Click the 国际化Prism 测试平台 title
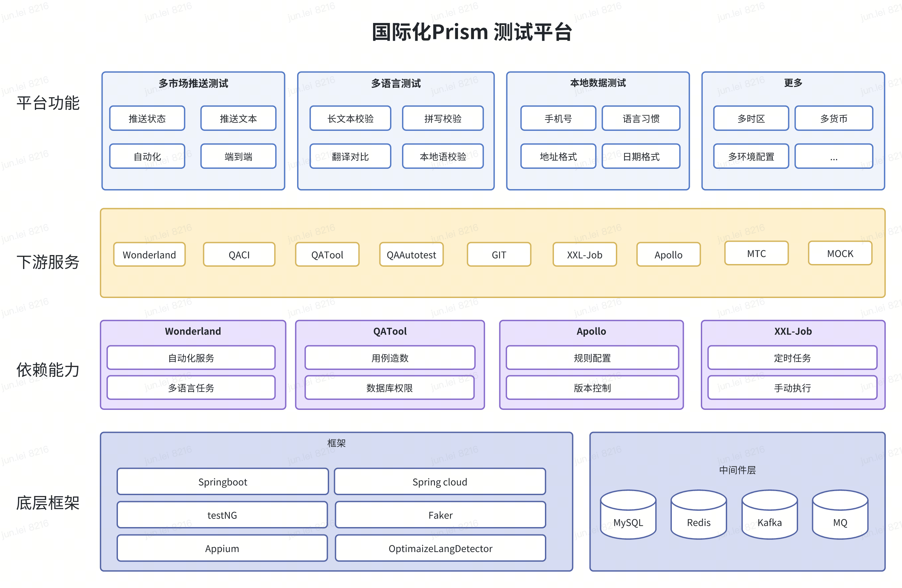The width and height of the screenshot is (902, 588). (x=471, y=32)
